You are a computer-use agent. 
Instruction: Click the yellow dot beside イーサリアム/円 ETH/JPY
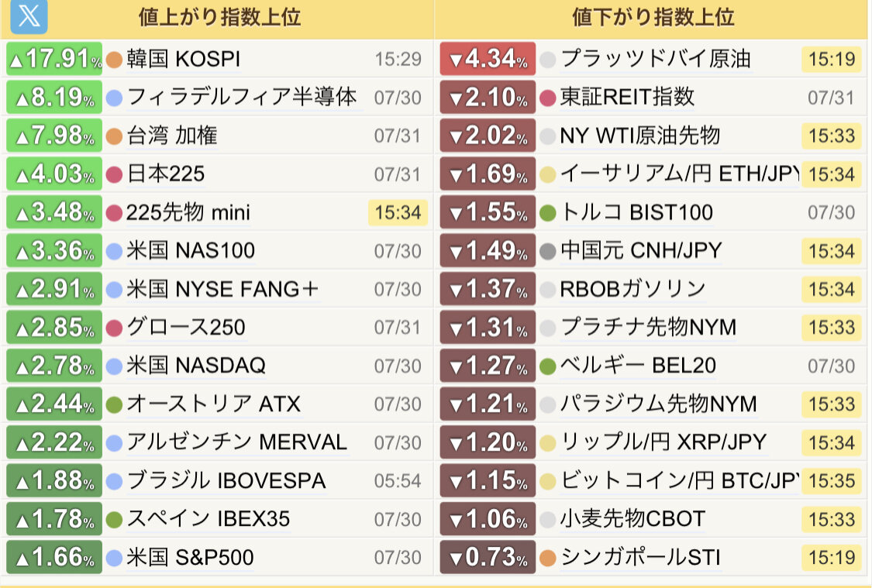[548, 174]
